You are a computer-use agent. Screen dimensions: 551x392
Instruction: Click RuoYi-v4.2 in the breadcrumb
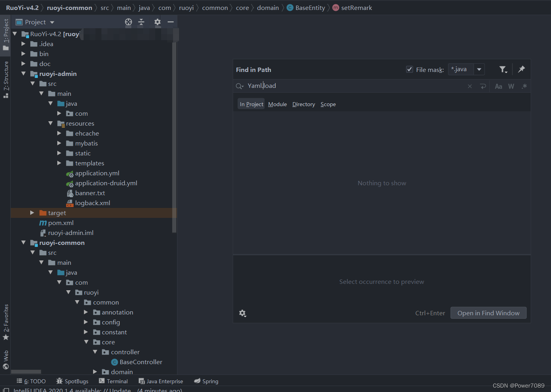click(22, 8)
